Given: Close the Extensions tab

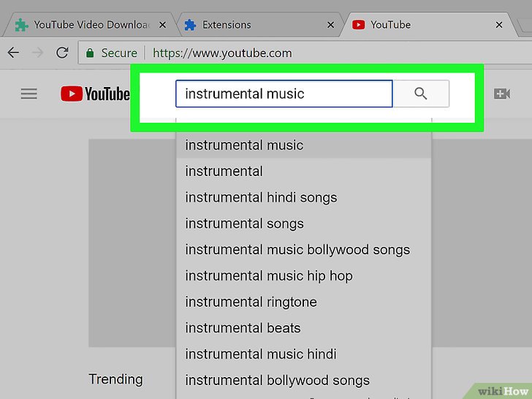Looking at the screenshot, I should 330,25.
